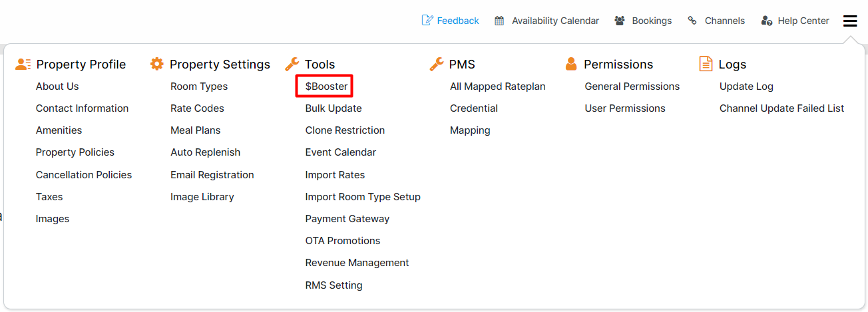Open Cancellation Policies page
The height and width of the screenshot is (312, 868).
pos(84,175)
